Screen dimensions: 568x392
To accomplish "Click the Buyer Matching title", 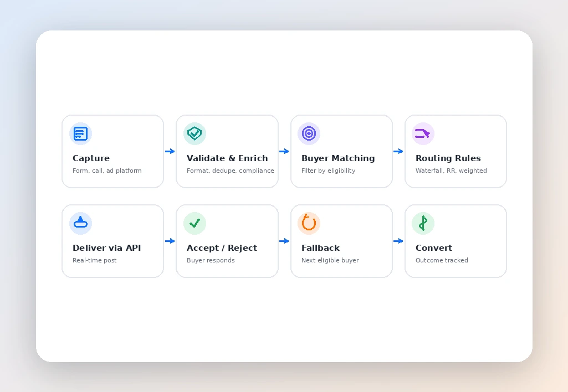I will point(338,158).
